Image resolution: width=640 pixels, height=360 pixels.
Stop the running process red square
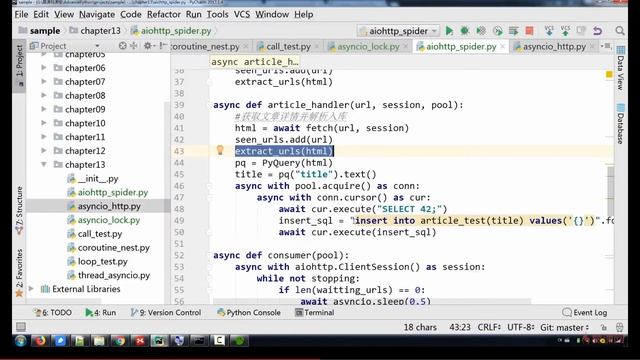tap(529, 31)
